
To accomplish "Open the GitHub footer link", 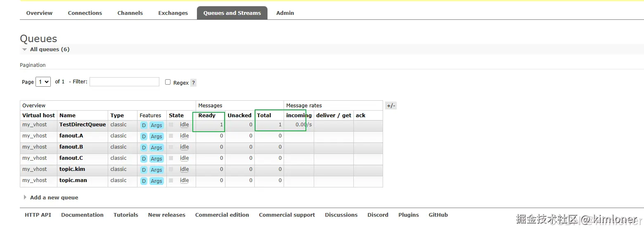I will (438, 215).
